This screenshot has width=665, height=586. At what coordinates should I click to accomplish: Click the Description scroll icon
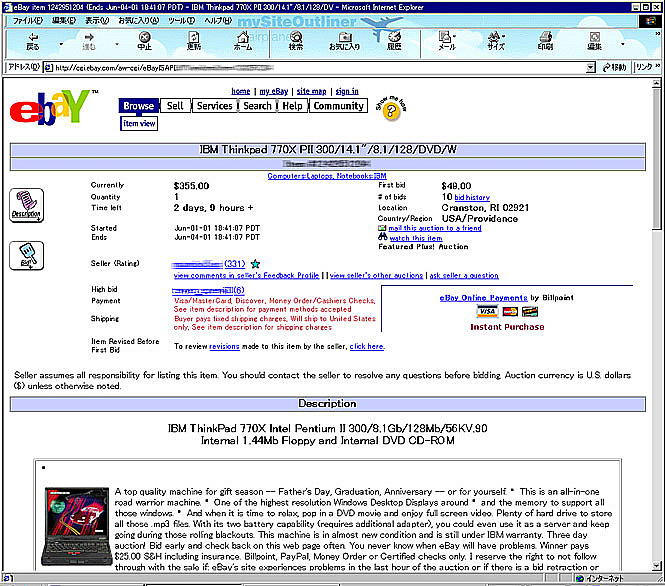(26, 205)
